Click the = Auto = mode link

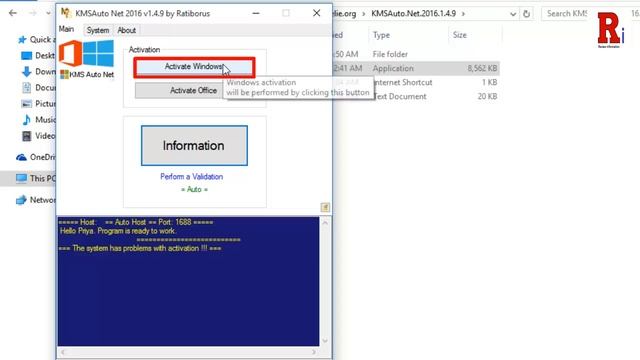tap(194, 189)
